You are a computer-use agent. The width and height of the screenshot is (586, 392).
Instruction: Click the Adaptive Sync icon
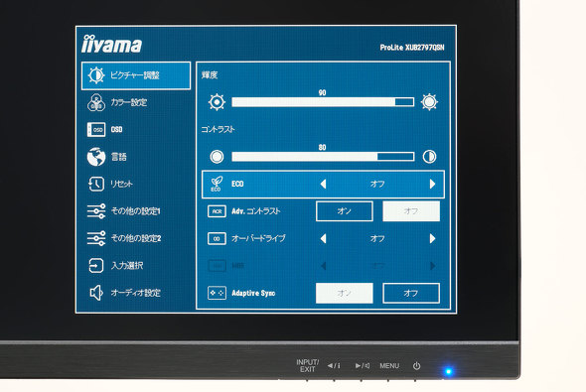(x=217, y=293)
